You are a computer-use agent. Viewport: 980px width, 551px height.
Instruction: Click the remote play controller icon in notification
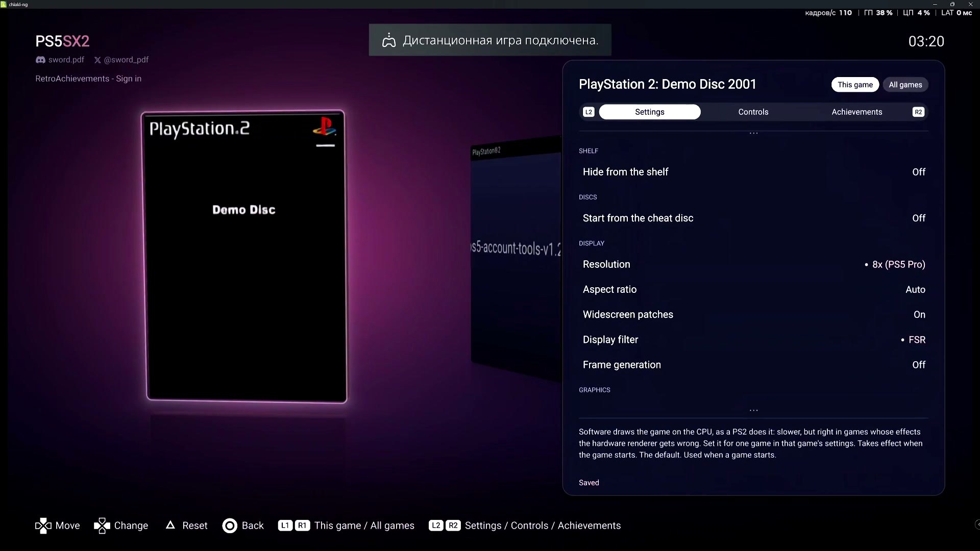click(x=389, y=40)
